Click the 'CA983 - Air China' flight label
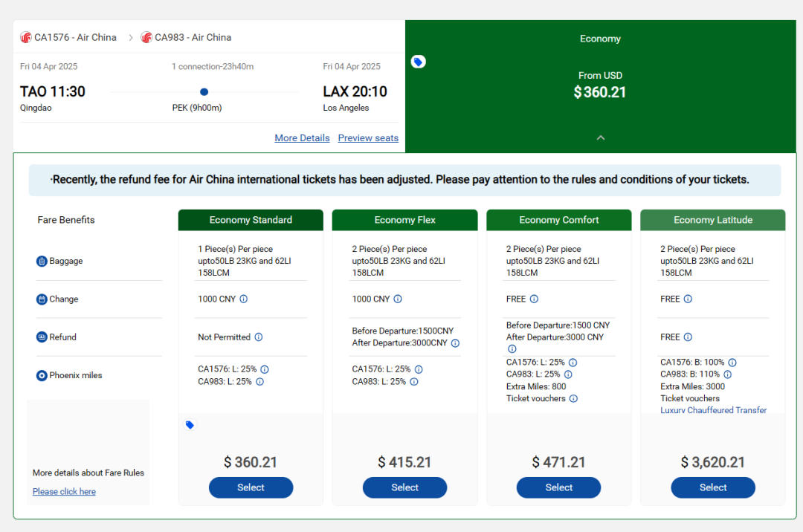 click(193, 37)
